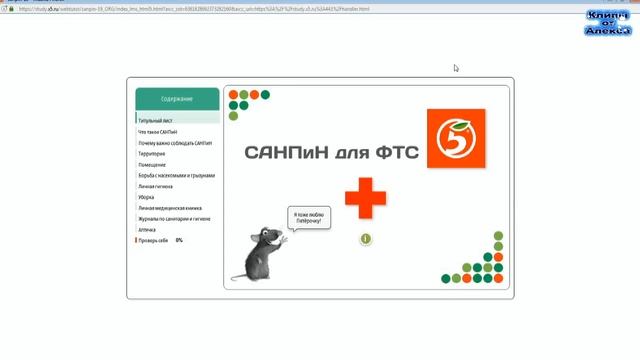Open Аптечка section

(x=147, y=230)
